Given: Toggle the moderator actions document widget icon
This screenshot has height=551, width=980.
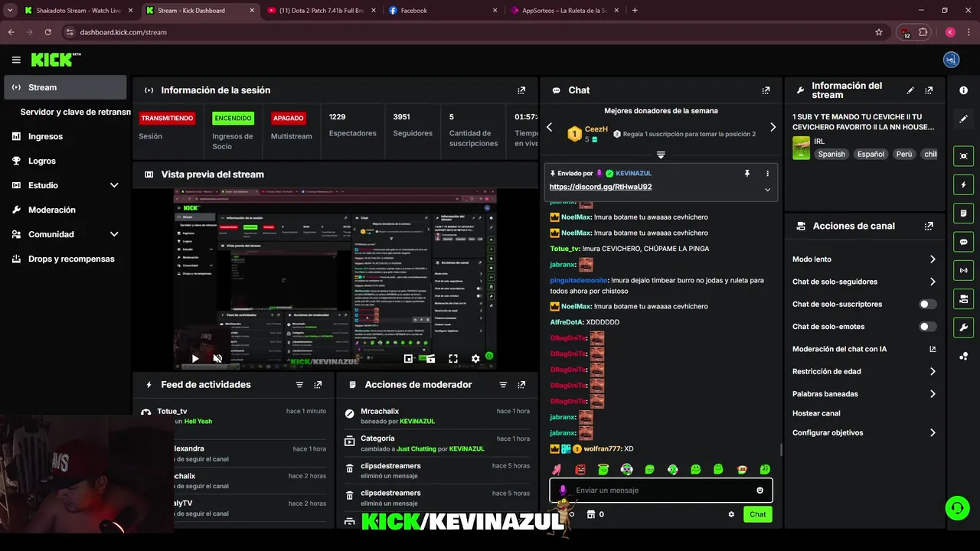Looking at the screenshot, I should [963, 213].
